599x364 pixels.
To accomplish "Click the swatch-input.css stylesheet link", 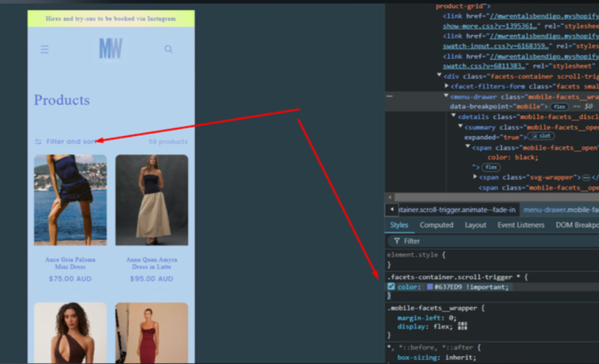I will tap(497, 46).
